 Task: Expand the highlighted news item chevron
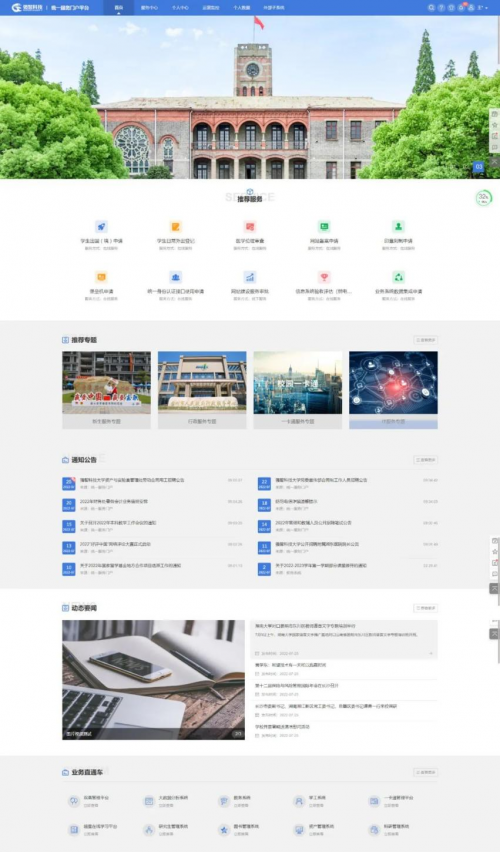pyautogui.click(x=431, y=653)
